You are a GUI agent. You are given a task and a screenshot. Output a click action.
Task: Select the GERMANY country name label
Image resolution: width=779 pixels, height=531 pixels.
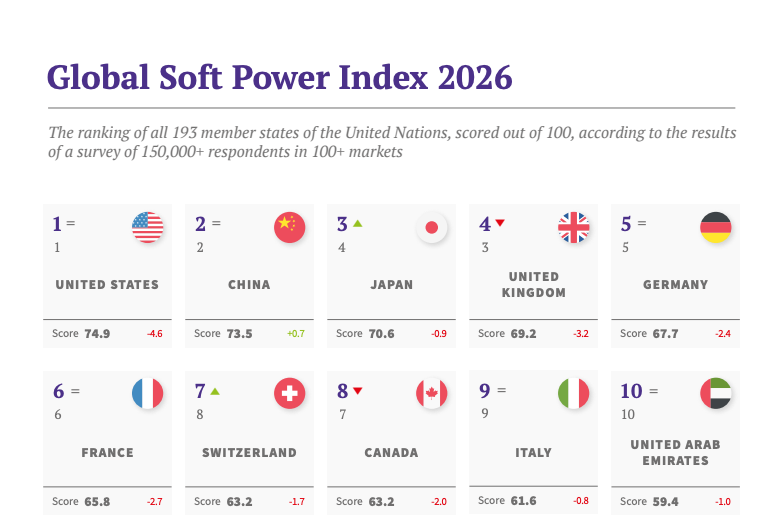click(x=676, y=285)
